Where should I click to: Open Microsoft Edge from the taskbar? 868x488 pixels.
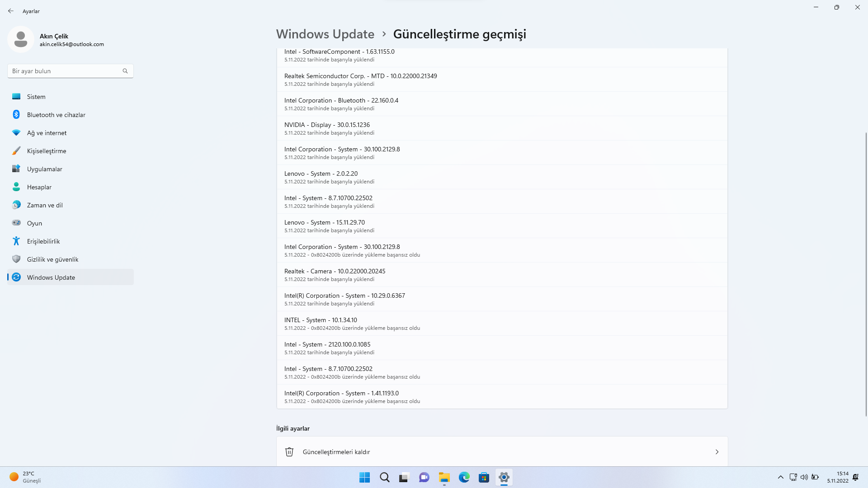point(464,477)
